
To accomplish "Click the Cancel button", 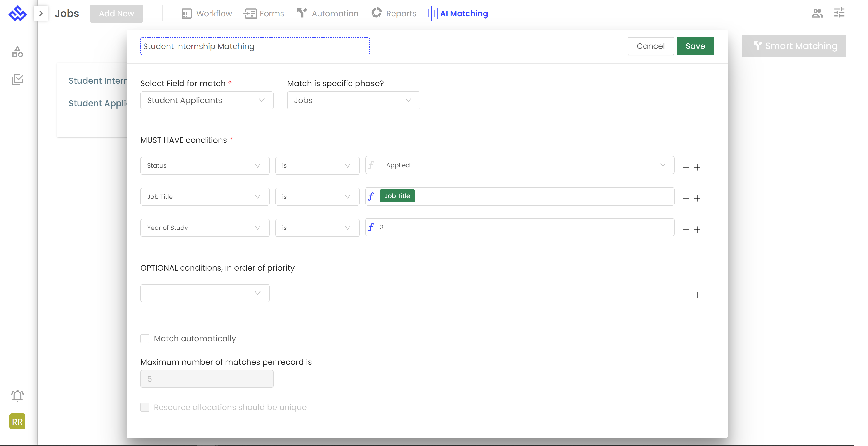I will coord(650,46).
